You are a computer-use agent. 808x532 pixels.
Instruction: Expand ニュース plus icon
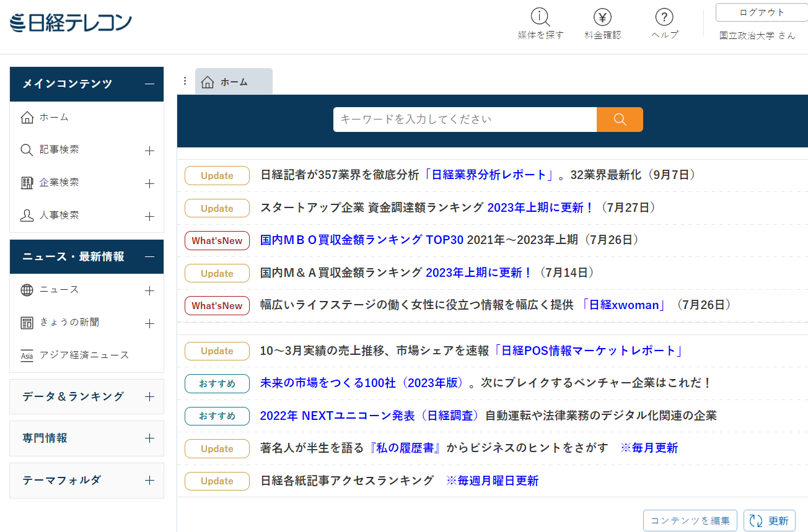pos(149,290)
